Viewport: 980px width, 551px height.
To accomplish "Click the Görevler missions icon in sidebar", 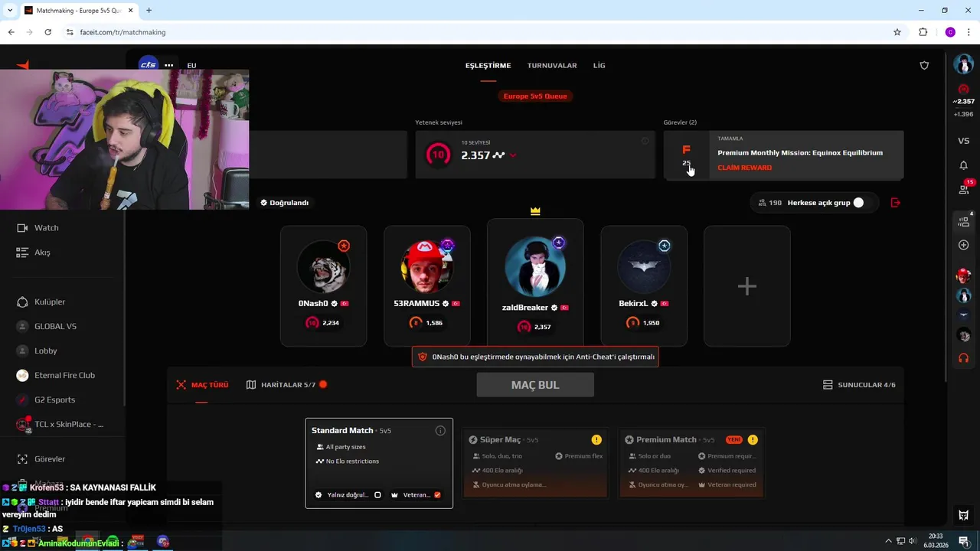I will (22, 459).
